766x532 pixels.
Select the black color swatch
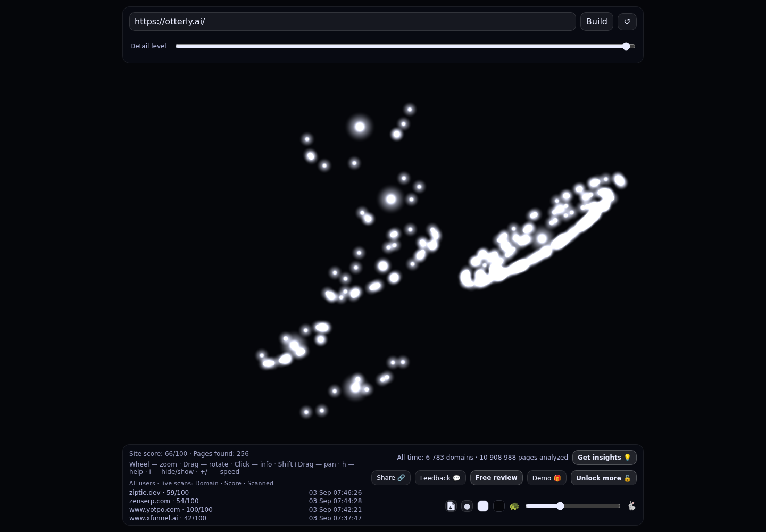click(499, 506)
